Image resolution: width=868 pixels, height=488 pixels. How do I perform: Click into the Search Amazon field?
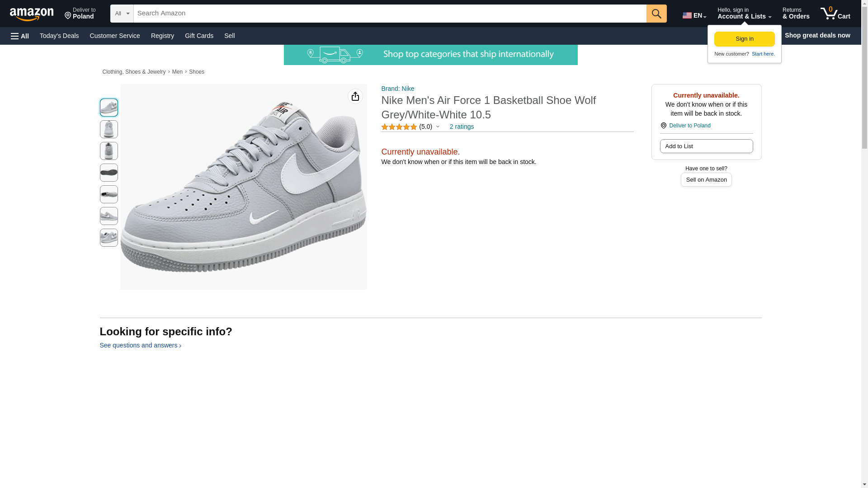pyautogui.click(x=390, y=14)
